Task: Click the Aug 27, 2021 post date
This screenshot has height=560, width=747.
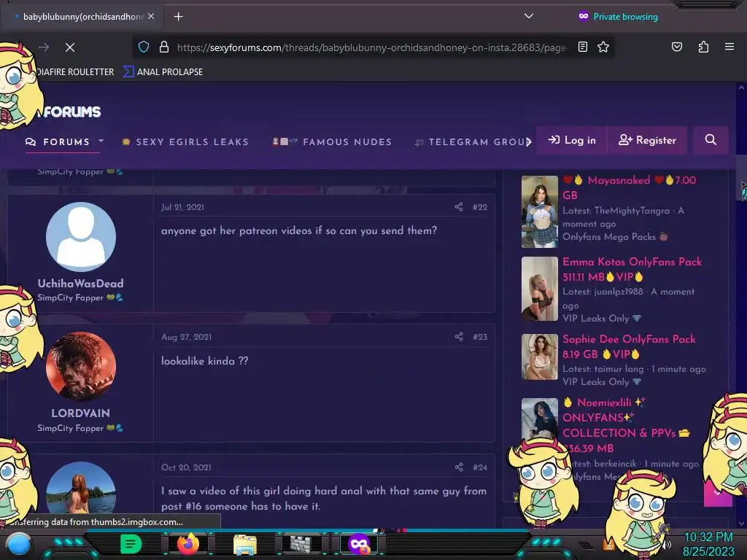Action: click(x=186, y=337)
